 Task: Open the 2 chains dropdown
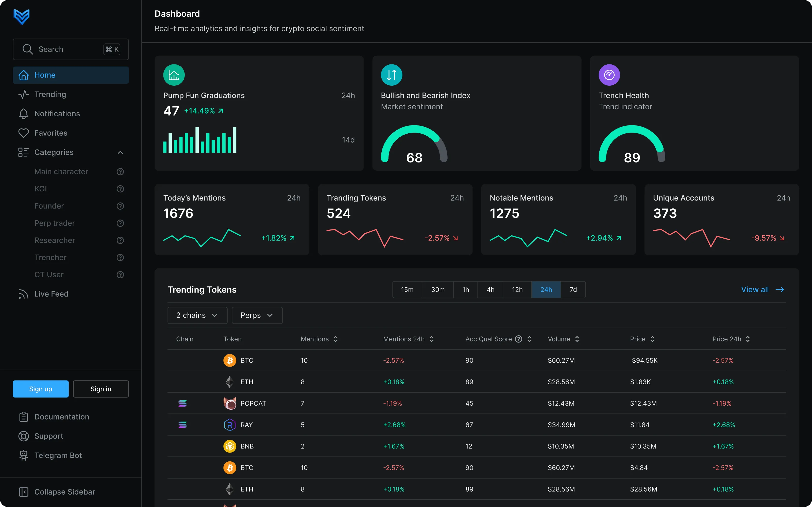tap(197, 316)
